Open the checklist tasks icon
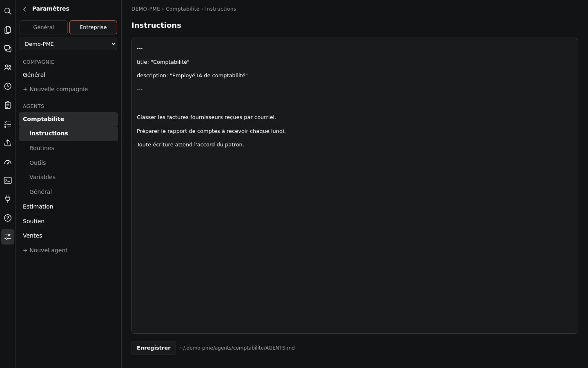Screen dimensions: 588x368 coord(8,124)
